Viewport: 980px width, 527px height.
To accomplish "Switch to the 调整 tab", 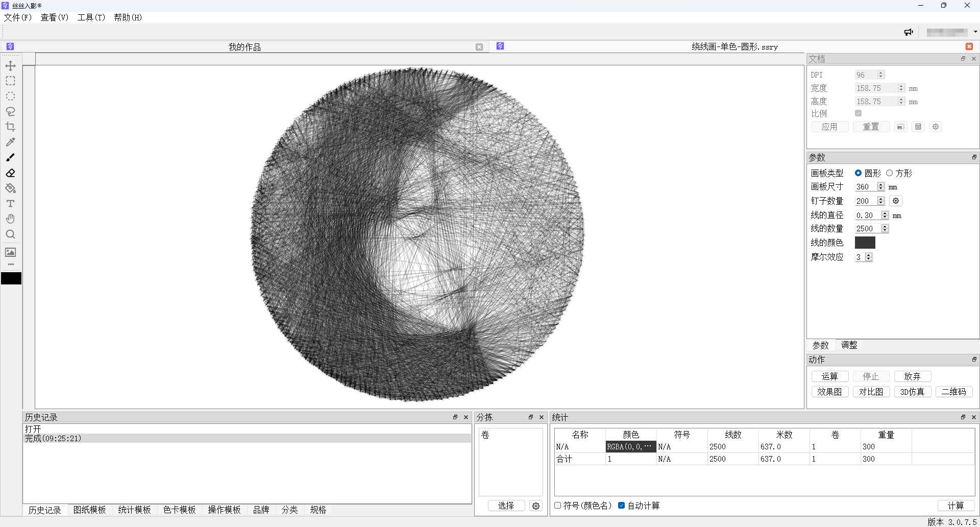I will (x=849, y=345).
